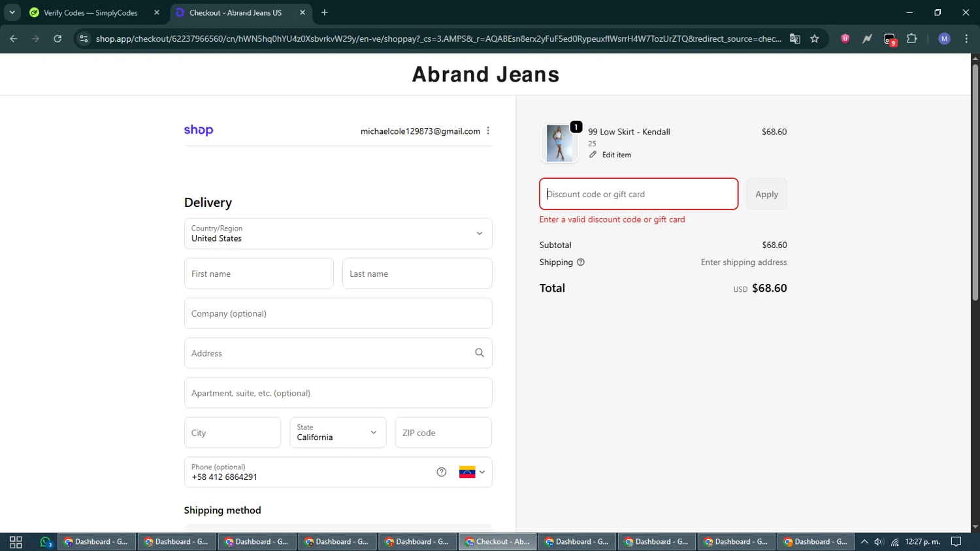Click the Wi-Fi network tray icon
The width and height of the screenshot is (980, 551).
point(894,542)
